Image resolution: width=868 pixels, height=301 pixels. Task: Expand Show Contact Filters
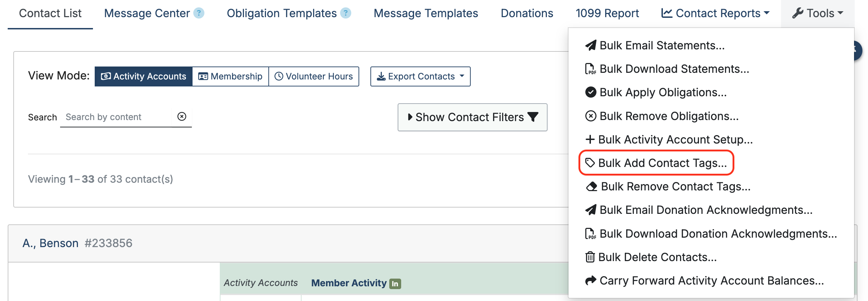(x=472, y=117)
